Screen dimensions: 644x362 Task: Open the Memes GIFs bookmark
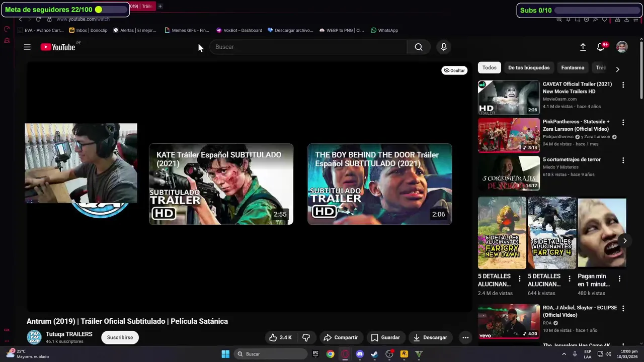[187, 30]
